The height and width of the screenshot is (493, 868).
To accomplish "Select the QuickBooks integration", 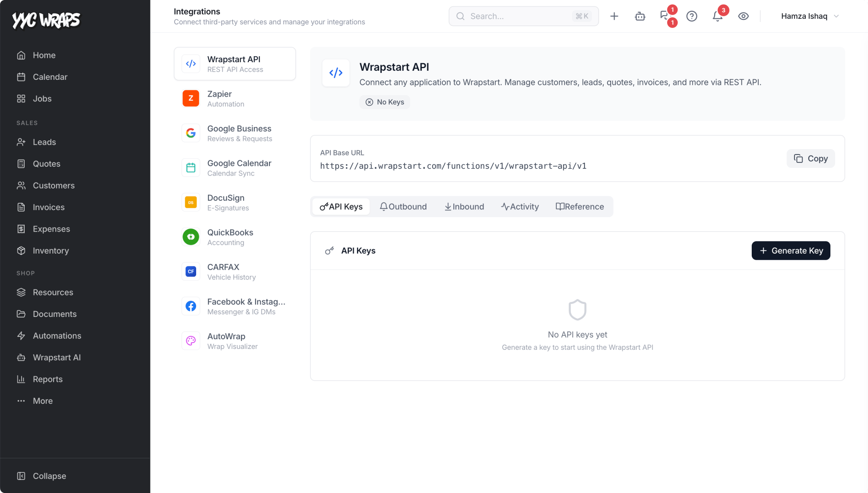I will (x=235, y=237).
